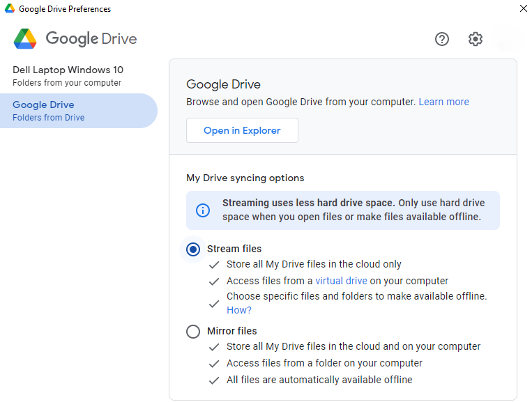Click 'Browse and open Google Drive from your computer' text
The height and width of the screenshot is (402, 532).
coord(301,102)
